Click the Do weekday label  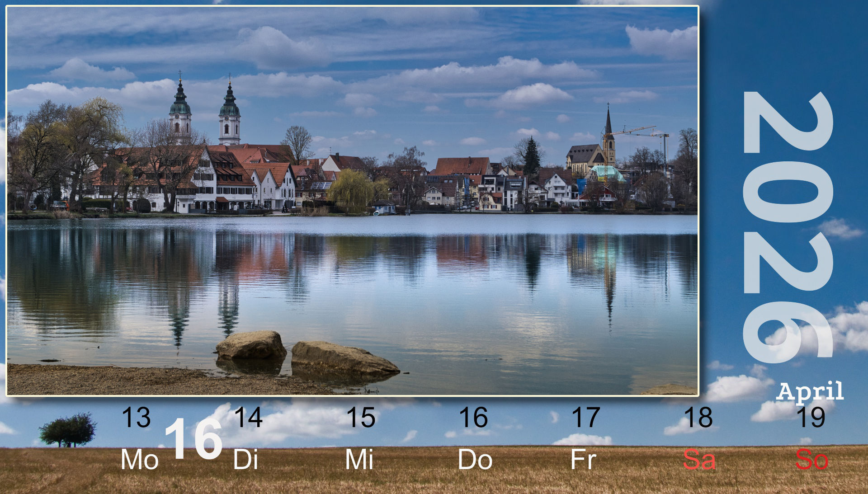pos(475,460)
